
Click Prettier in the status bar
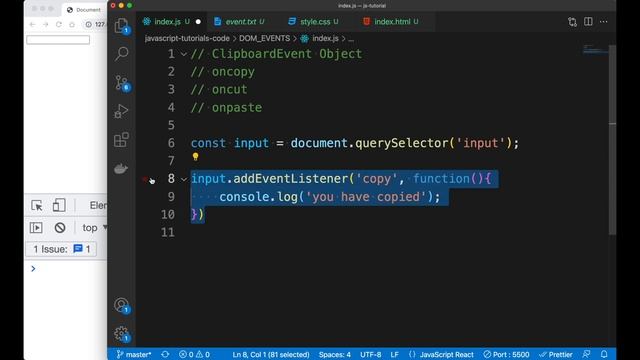pyautogui.click(x=556, y=354)
